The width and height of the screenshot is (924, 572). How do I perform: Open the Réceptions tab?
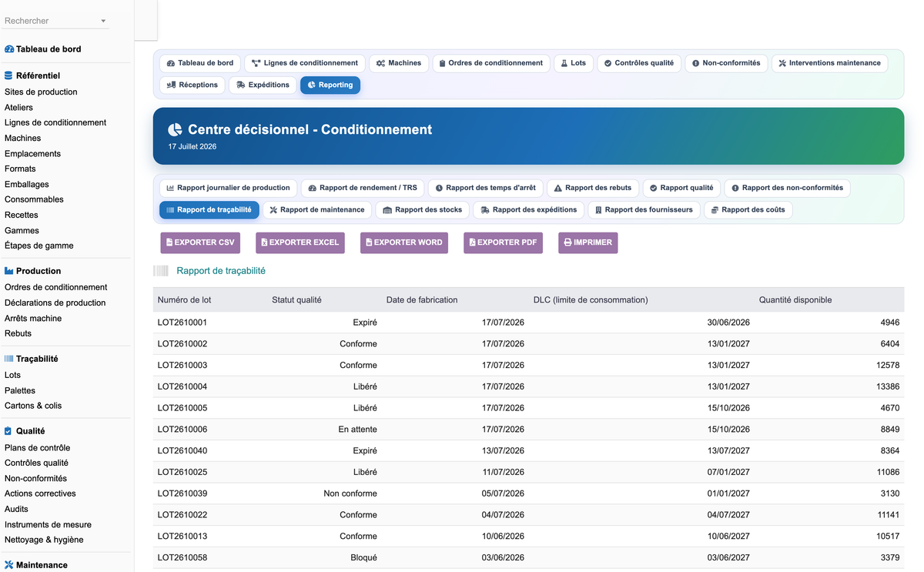(x=192, y=85)
